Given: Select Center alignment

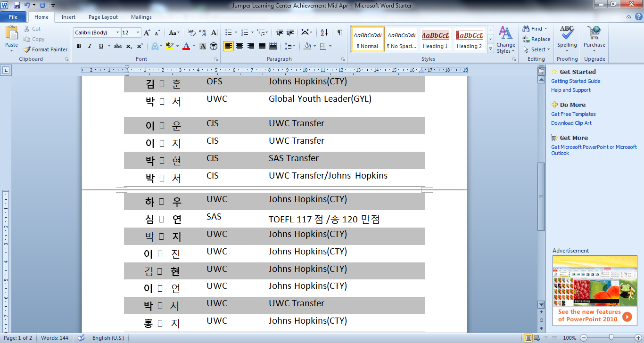Looking at the screenshot, I should (239, 46).
